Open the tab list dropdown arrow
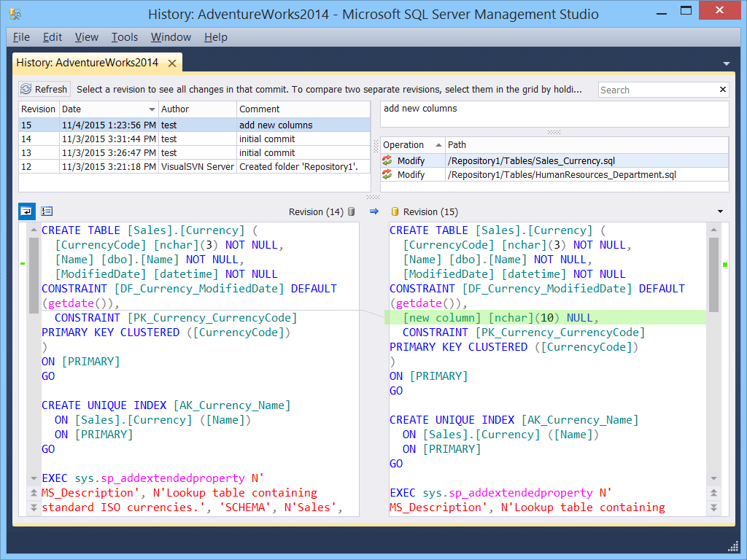This screenshot has height=560, width=747. click(x=727, y=64)
